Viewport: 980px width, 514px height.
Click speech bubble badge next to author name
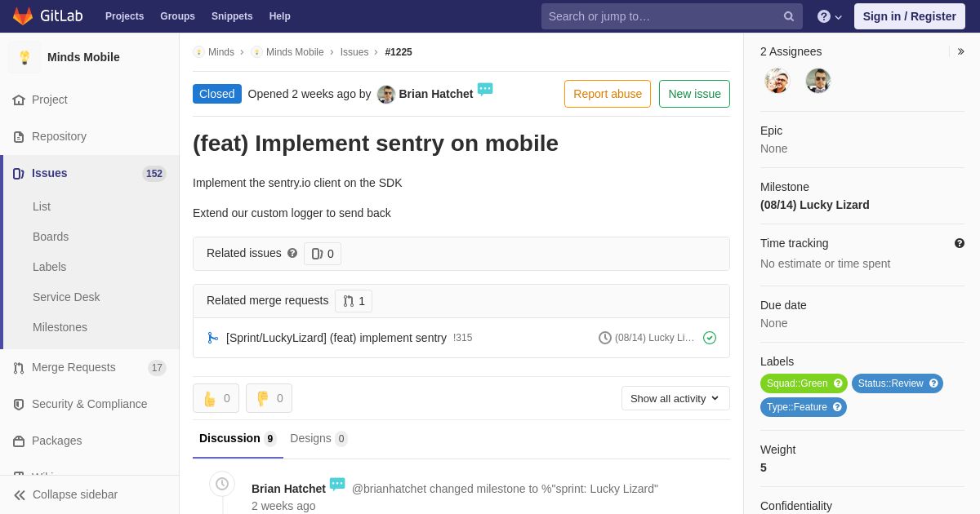click(485, 90)
